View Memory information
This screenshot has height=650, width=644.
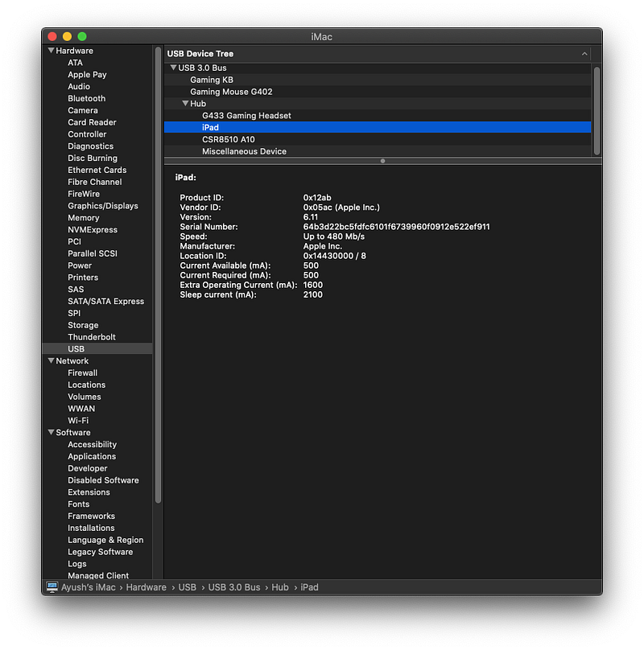click(84, 218)
